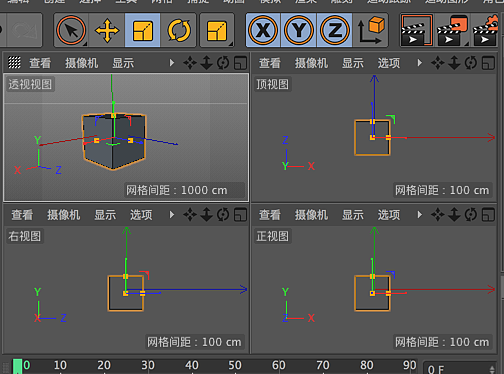Click front view rotate icon
This screenshot has height=374, width=504.
click(x=471, y=215)
